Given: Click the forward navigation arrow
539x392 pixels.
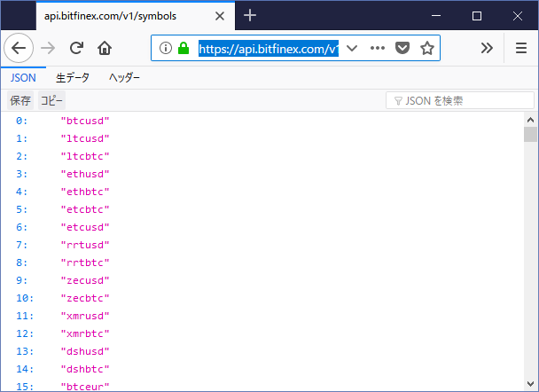Looking at the screenshot, I should [49, 48].
